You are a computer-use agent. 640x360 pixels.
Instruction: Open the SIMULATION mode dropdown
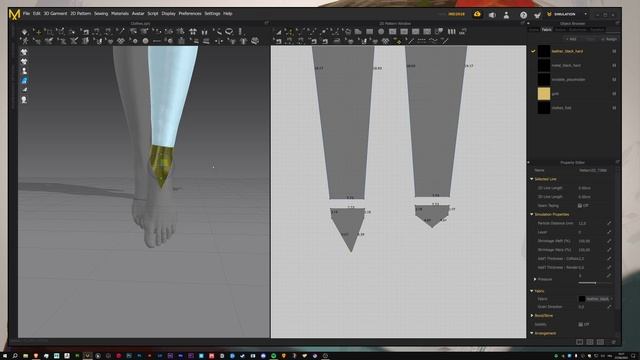tap(585, 14)
